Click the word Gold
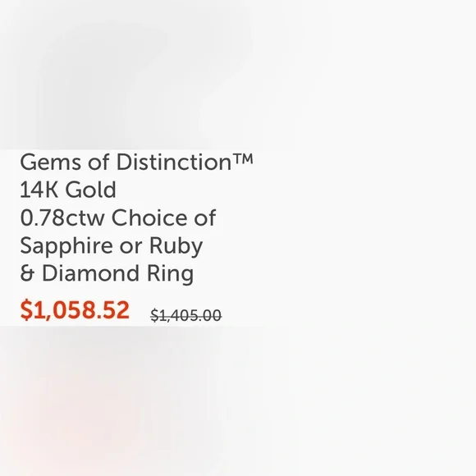Screen dimensions: 476x476 click(91, 190)
